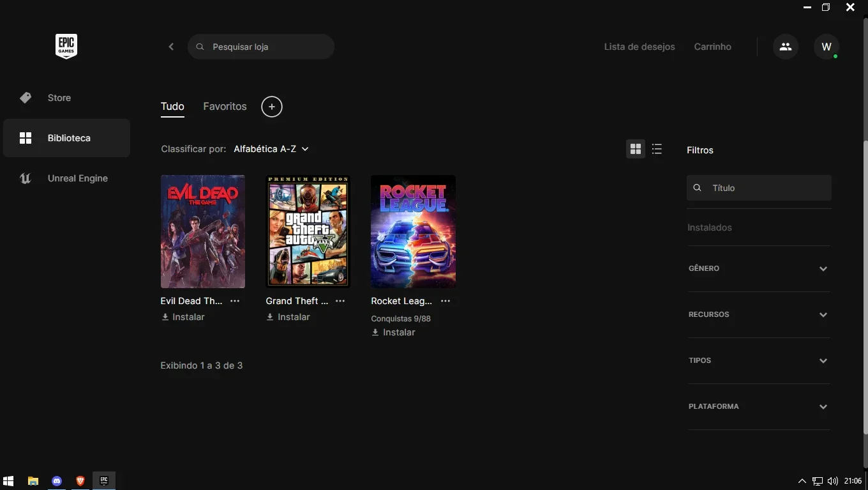Open Brave browser from the taskbar
868x490 pixels.
click(80, 481)
